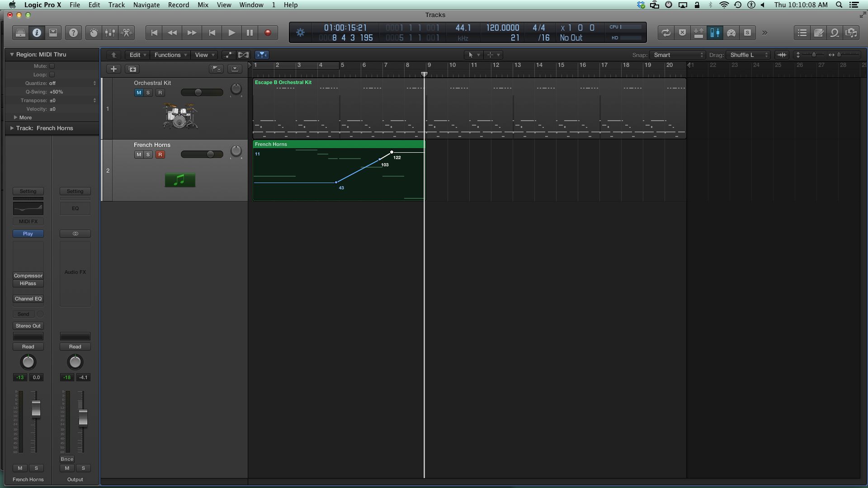868x488 pixels.
Task: Open the Media Browser button
Action: (851, 33)
